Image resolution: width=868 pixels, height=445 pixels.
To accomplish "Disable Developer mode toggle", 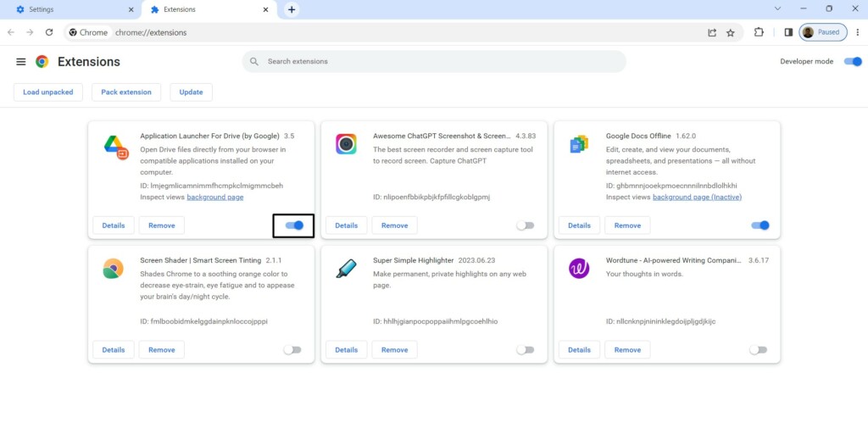I will (x=853, y=62).
